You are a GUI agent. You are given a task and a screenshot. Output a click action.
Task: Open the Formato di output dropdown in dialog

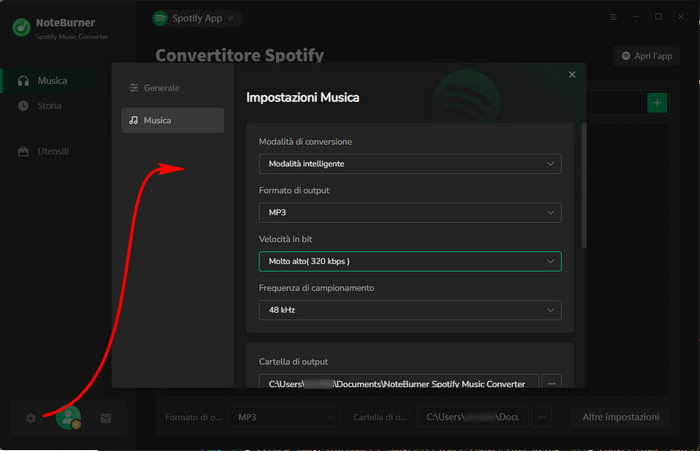click(x=409, y=213)
